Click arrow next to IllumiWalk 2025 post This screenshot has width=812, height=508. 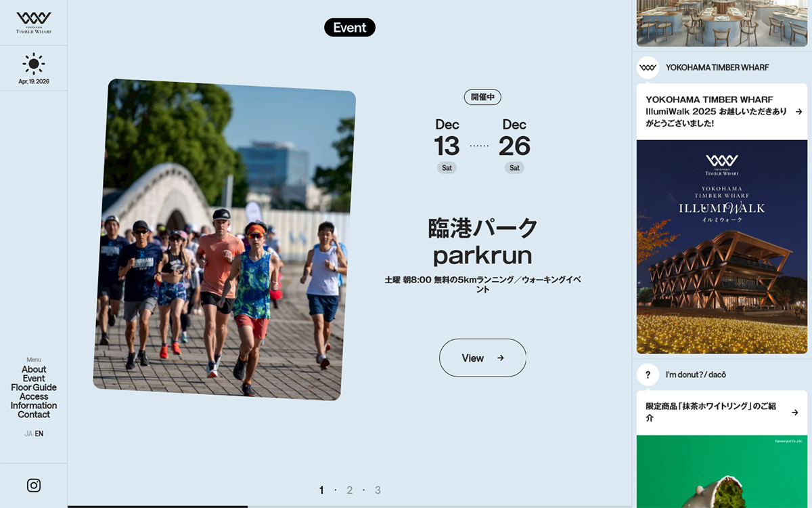point(798,112)
